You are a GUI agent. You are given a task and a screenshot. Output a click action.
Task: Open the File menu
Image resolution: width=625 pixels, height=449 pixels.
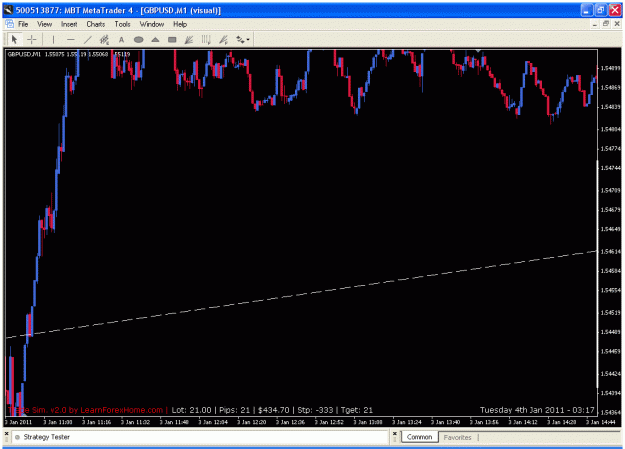(23, 24)
